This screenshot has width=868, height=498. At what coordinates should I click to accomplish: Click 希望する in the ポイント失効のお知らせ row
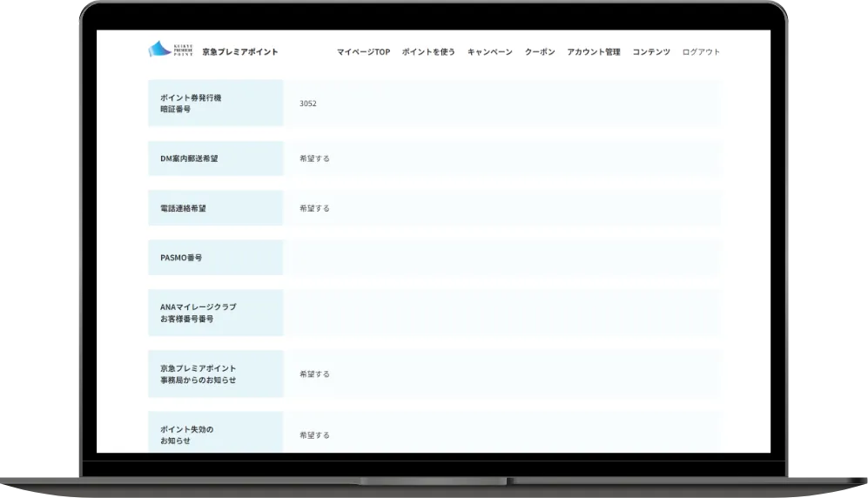click(314, 435)
